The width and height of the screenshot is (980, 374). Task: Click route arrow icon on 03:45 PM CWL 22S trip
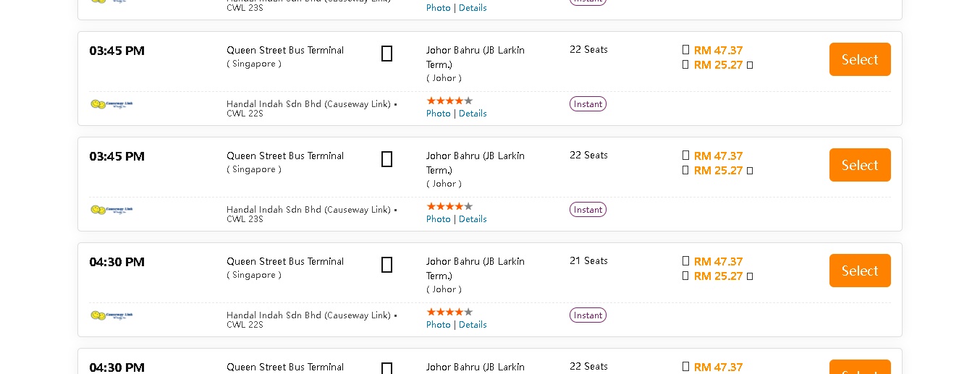pyautogui.click(x=386, y=54)
